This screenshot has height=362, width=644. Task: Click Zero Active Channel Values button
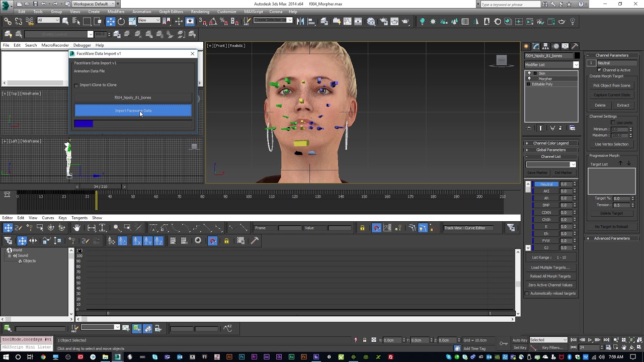coord(550,285)
